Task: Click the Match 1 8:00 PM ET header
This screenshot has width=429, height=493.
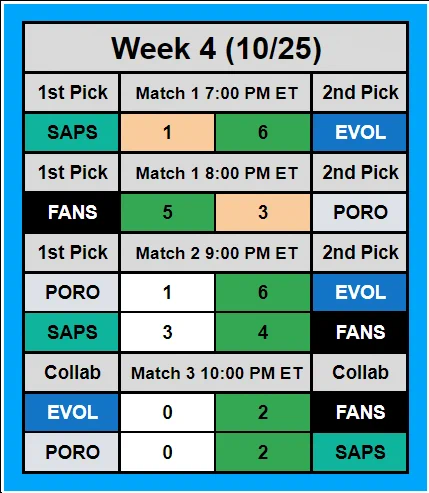Action: pyautogui.click(x=216, y=173)
